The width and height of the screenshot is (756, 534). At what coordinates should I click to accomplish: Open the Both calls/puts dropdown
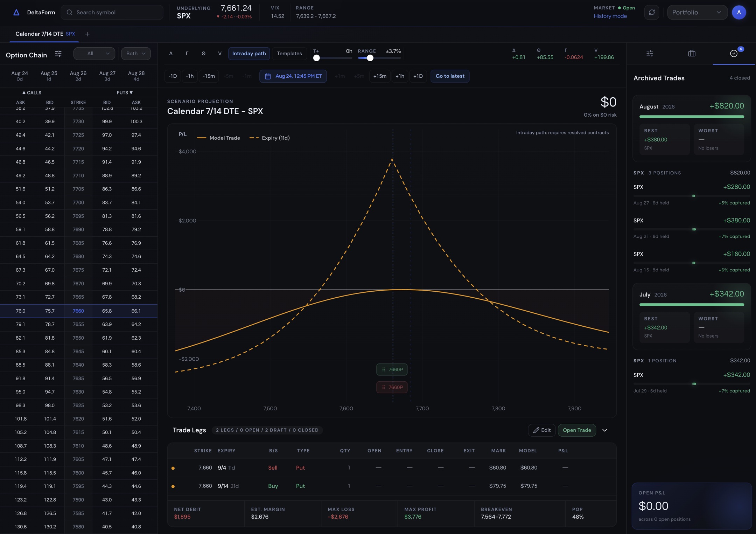point(136,54)
